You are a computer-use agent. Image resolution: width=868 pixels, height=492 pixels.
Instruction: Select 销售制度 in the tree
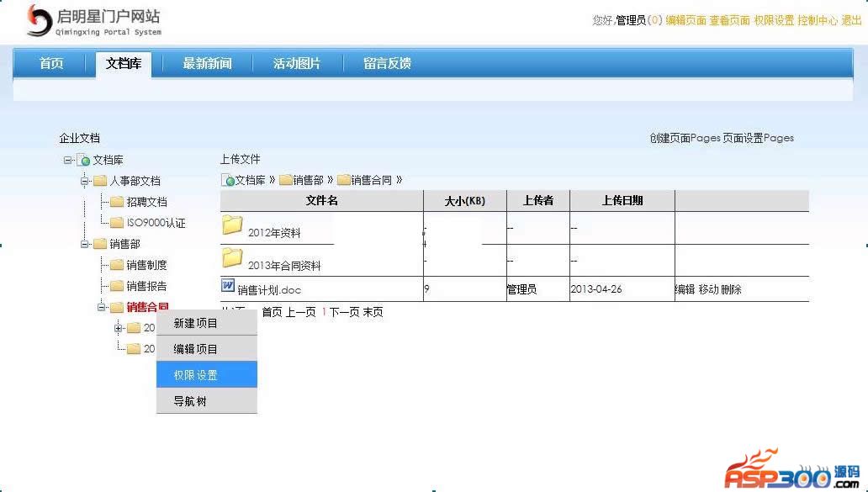pos(146,265)
